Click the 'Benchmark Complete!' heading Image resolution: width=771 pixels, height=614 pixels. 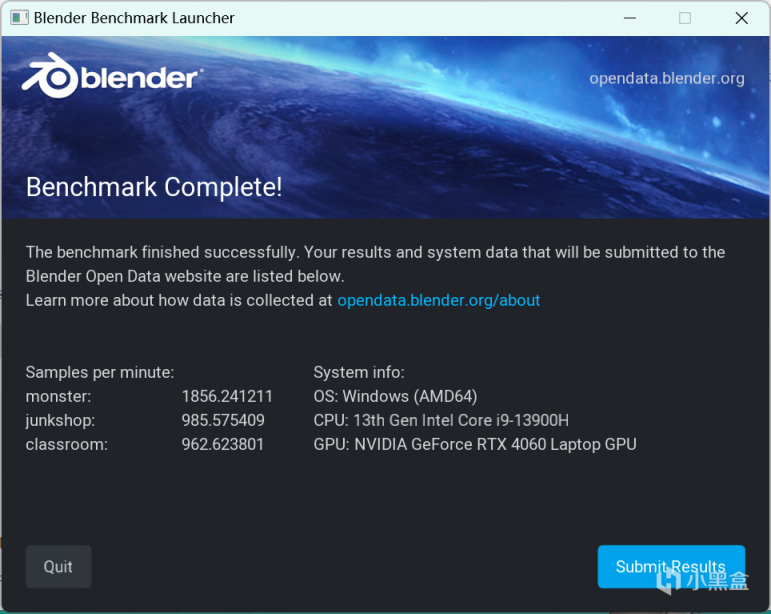(x=154, y=187)
